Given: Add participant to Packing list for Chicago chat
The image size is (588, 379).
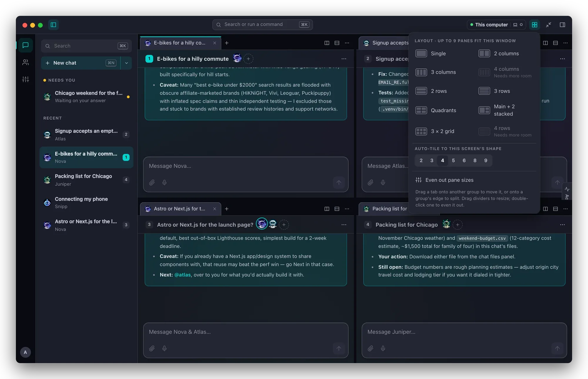Looking at the screenshot, I should (x=457, y=225).
